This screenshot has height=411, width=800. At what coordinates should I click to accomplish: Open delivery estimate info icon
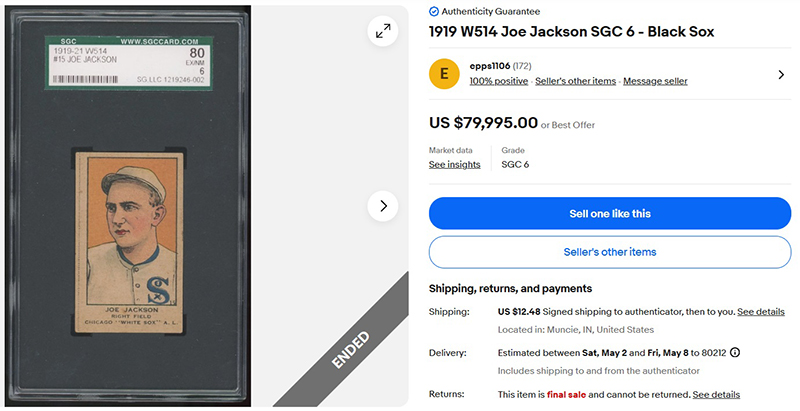pyautogui.click(x=735, y=353)
